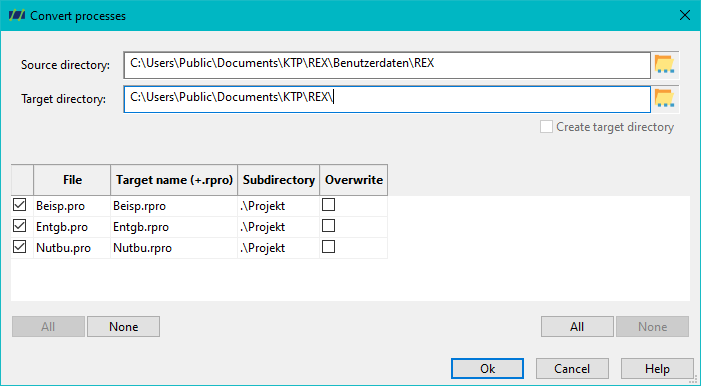The image size is (701, 386).
Task: Select all overwrite boxes with right All button
Action: point(577,327)
